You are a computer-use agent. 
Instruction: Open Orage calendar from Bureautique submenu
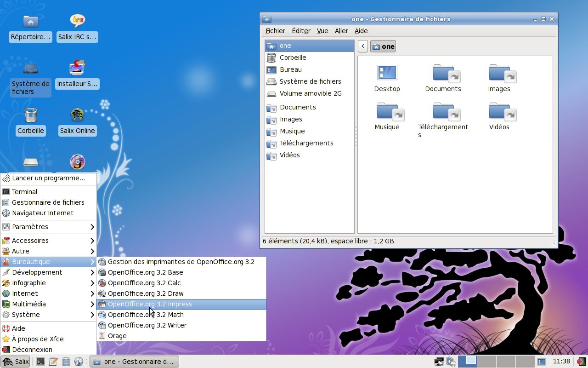tap(181, 336)
